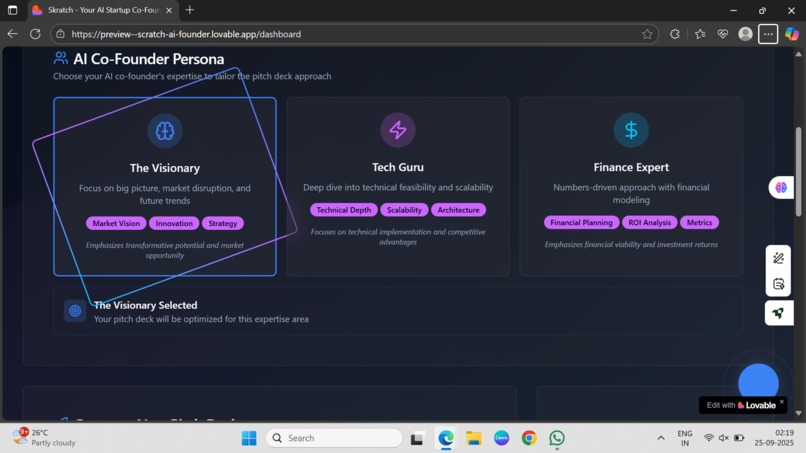Open File Explorer from taskbar

(x=473, y=438)
